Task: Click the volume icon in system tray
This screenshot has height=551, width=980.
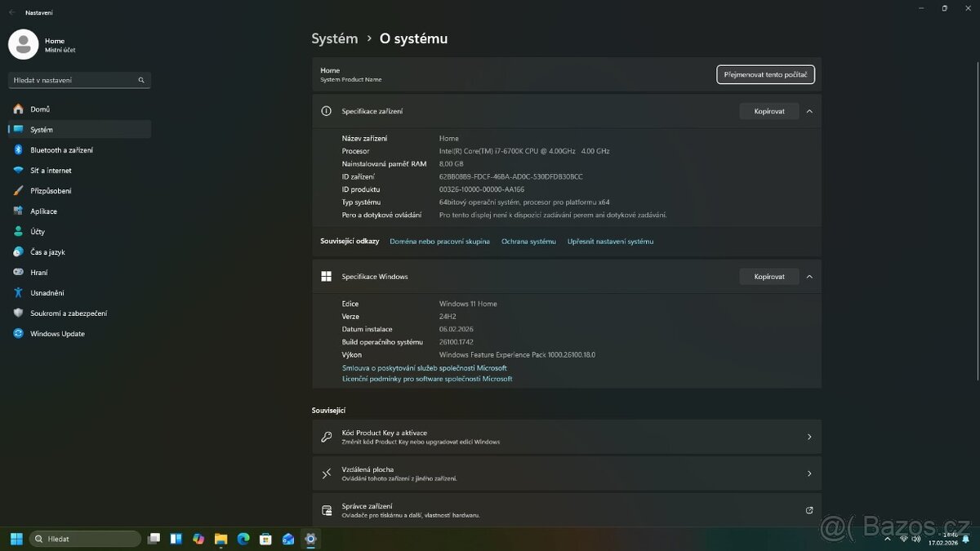Action: click(x=916, y=539)
